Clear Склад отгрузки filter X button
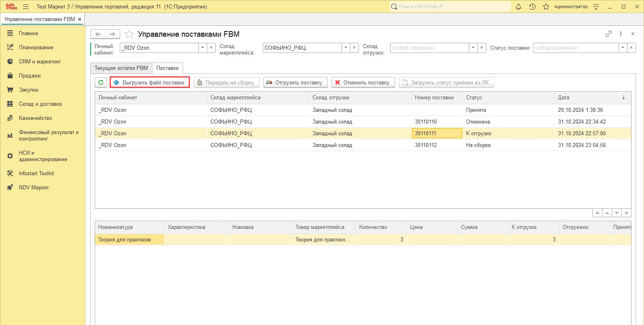The image size is (644, 325). (x=481, y=48)
